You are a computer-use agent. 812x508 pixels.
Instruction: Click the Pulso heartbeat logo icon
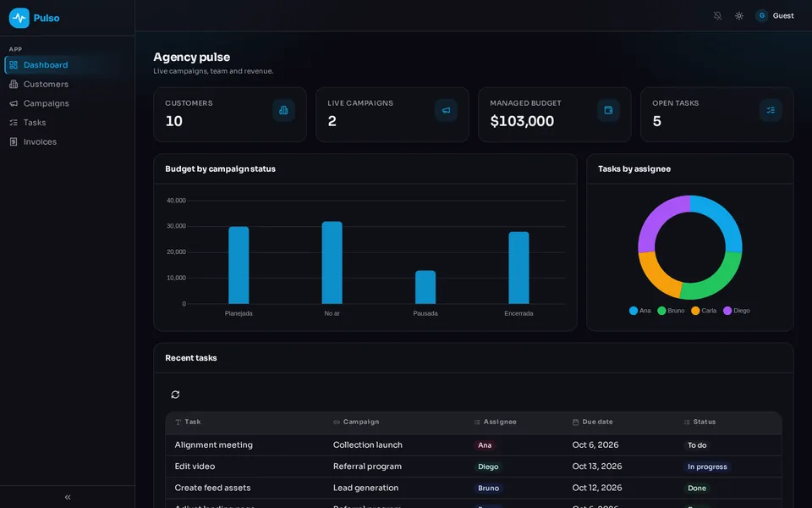(x=19, y=18)
